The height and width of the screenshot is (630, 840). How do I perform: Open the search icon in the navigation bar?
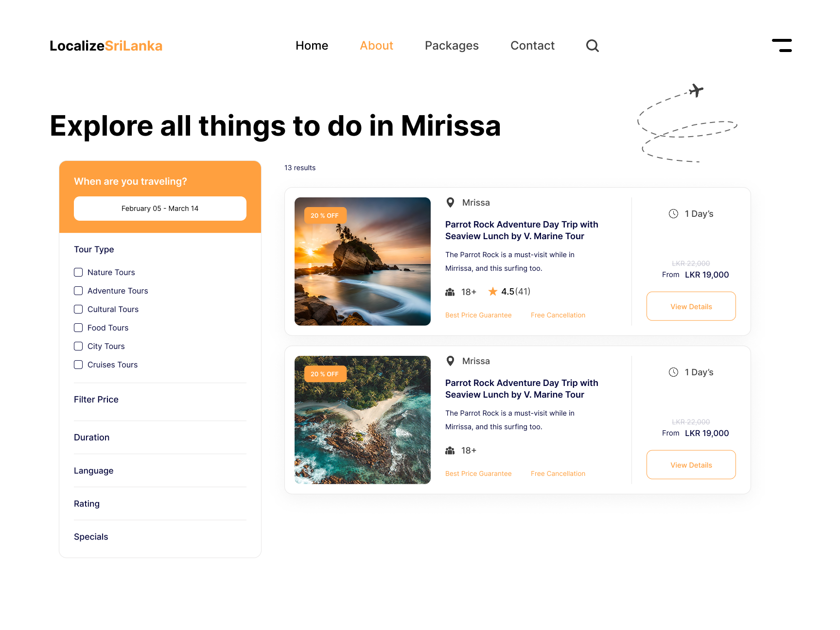[592, 45]
